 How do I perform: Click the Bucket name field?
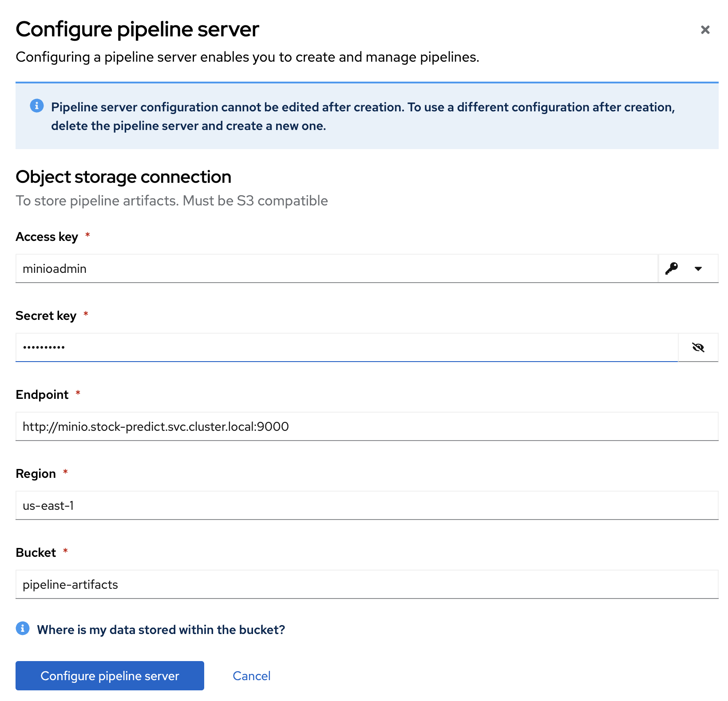pos(367,584)
